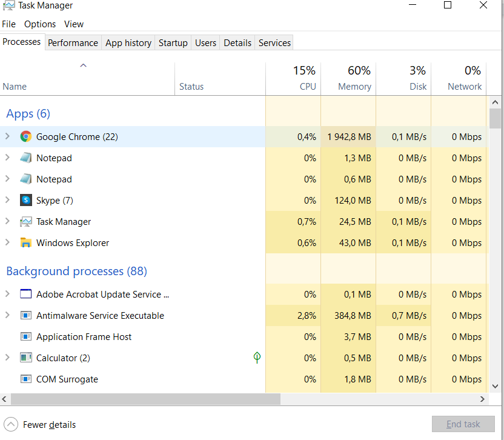Click Antimalware's 2,8% CPU value
Image resolution: width=504 pixels, height=440 pixels.
(307, 316)
